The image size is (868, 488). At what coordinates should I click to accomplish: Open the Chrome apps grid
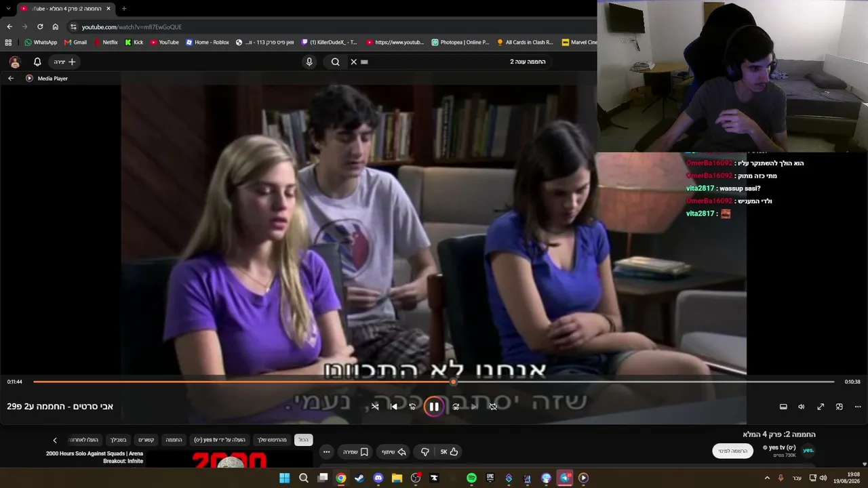click(8, 42)
